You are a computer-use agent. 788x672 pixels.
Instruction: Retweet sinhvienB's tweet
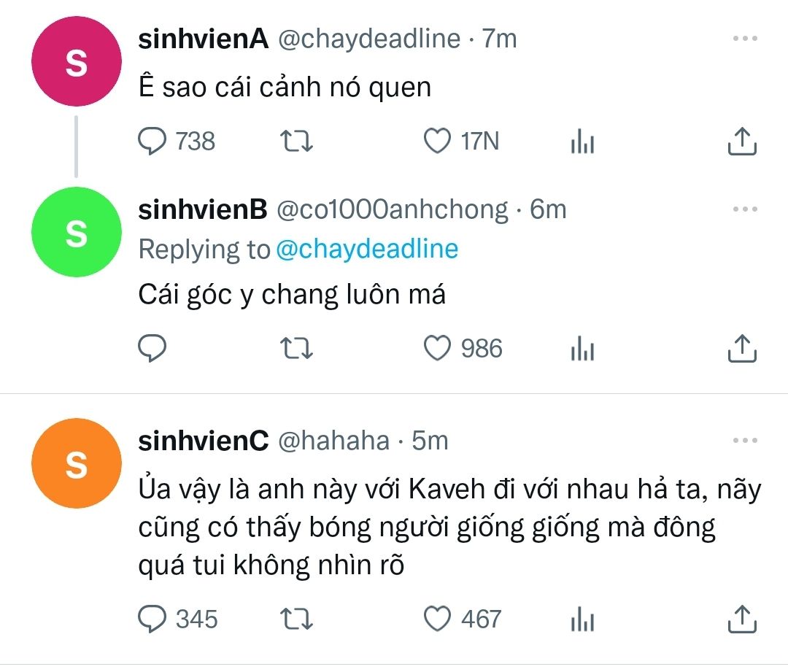click(x=297, y=349)
